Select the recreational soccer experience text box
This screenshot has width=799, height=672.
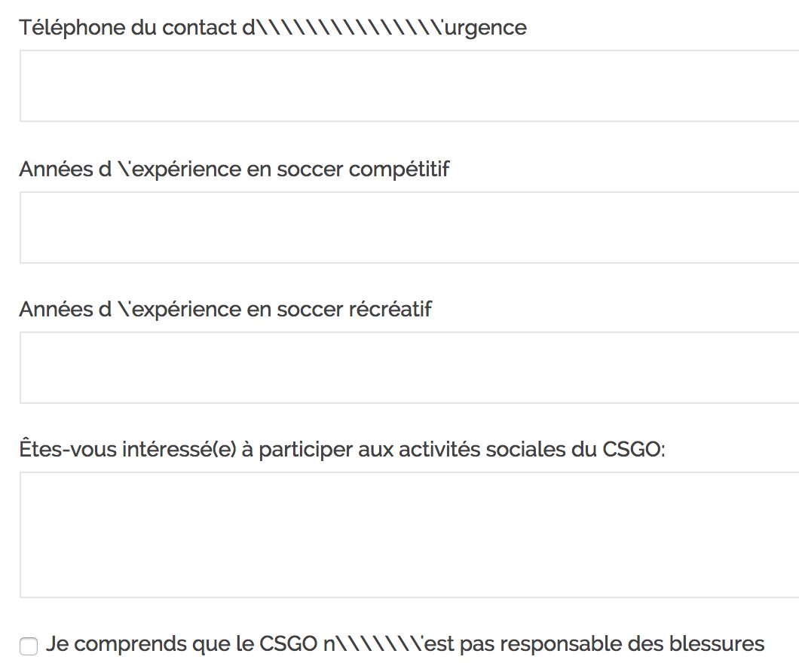(407, 368)
